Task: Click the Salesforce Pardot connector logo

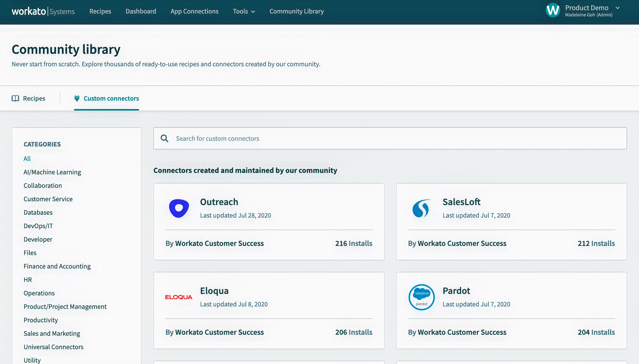Action: [x=422, y=297]
